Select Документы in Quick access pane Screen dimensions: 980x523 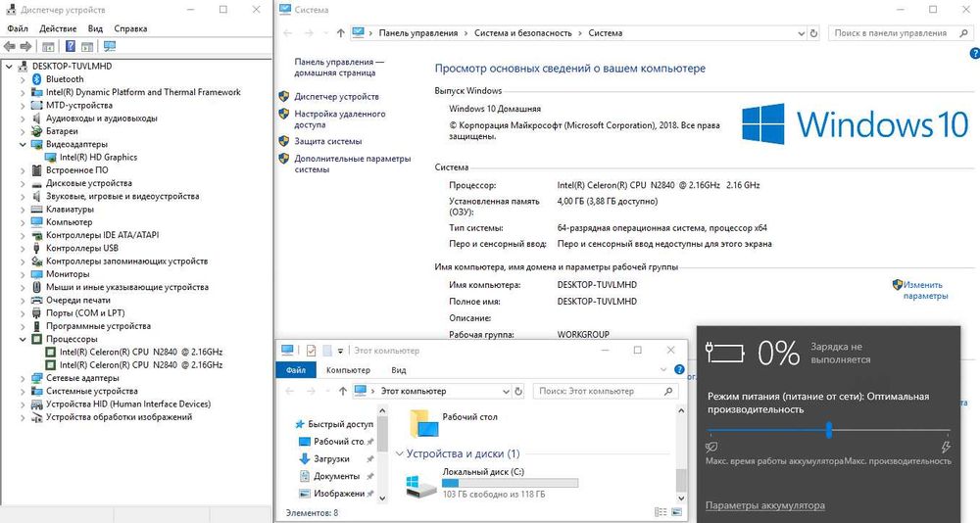click(x=336, y=476)
